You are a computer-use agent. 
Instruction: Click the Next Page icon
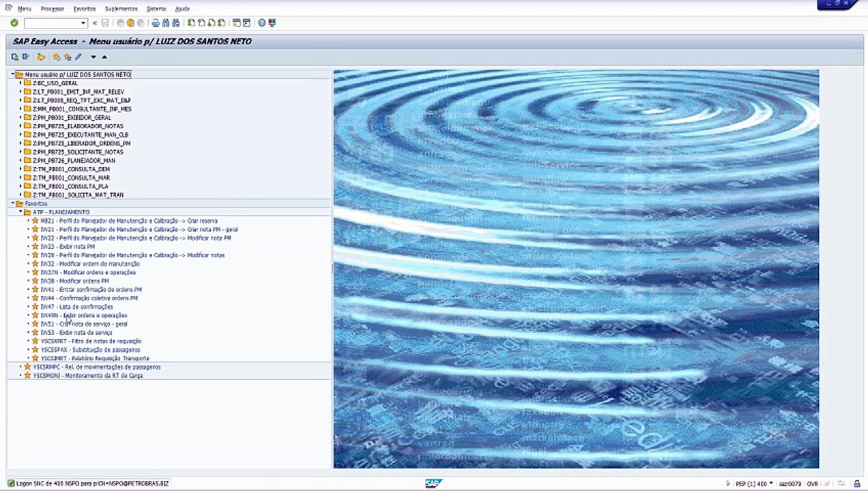point(212,23)
